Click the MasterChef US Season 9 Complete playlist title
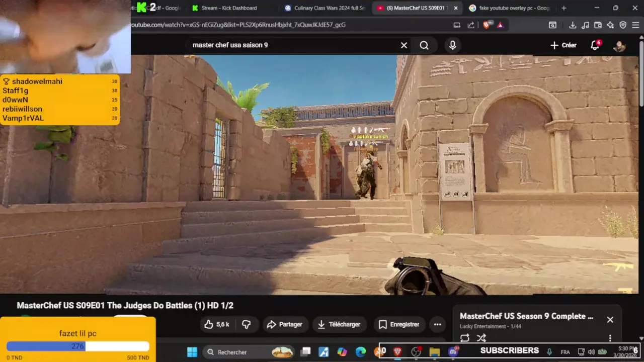This screenshot has height=362, width=644. pyautogui.click(x=526, y=316)
